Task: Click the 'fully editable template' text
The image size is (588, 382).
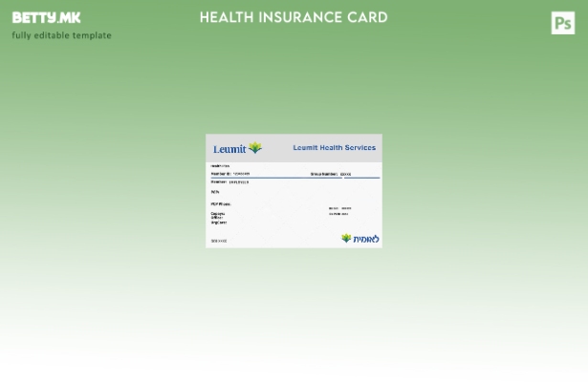Action: [61, 35]
